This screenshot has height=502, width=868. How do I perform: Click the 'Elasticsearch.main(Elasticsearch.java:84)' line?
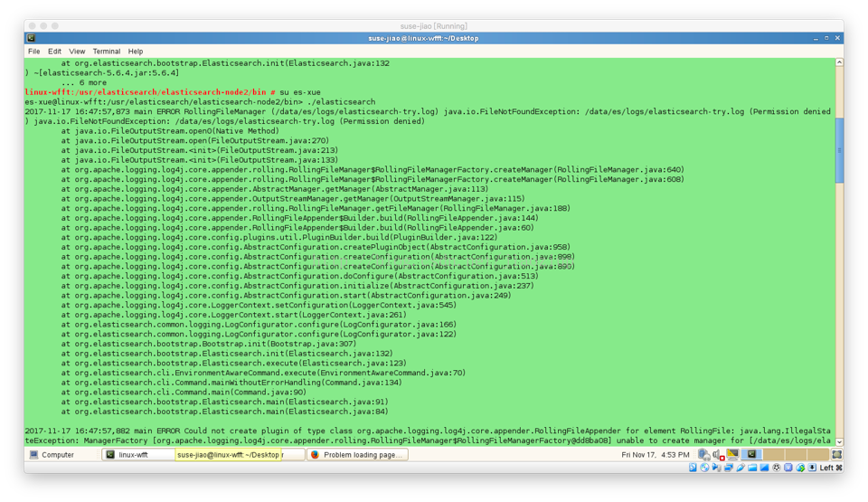[x=225, y=412]
